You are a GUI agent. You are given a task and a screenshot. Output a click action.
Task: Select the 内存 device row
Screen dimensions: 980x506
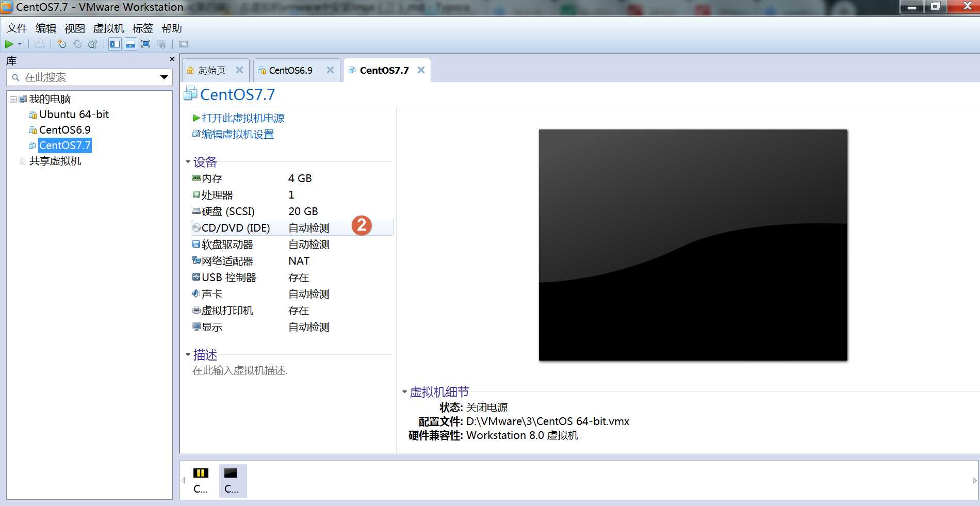[x=291, y=178]
